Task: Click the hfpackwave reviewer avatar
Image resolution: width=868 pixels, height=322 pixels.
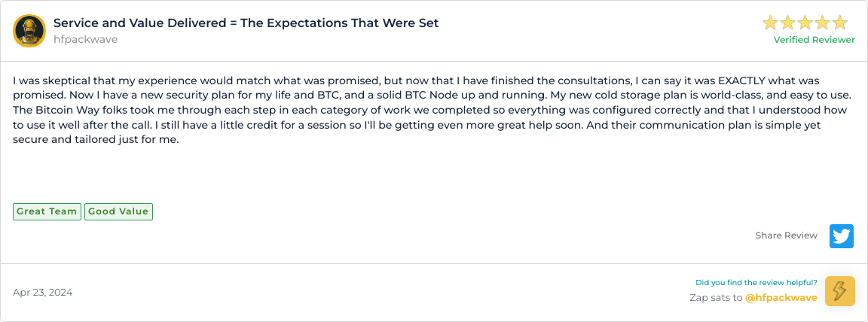Action: pos(29,31)
